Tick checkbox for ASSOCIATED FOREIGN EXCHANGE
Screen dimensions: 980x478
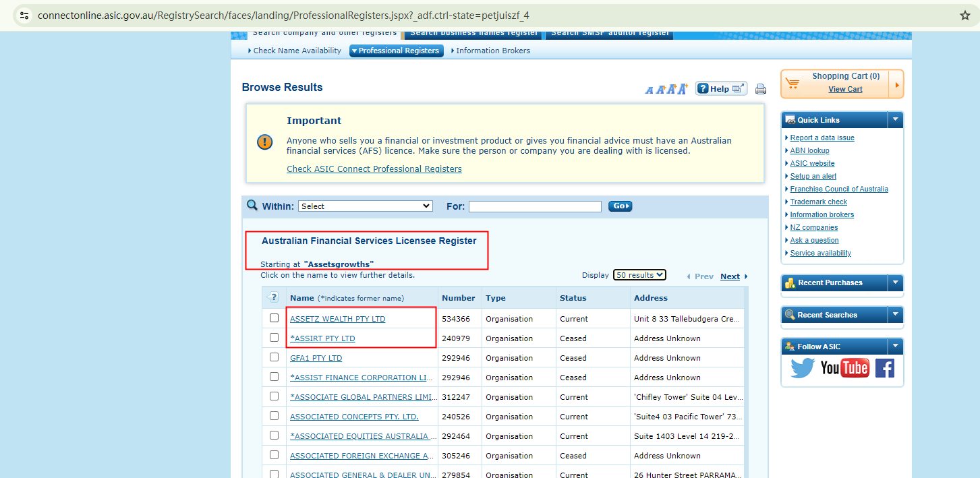274,455
